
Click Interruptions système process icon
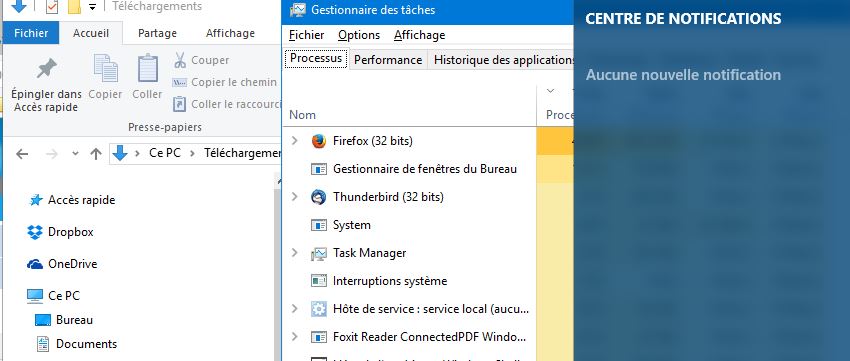319,281
